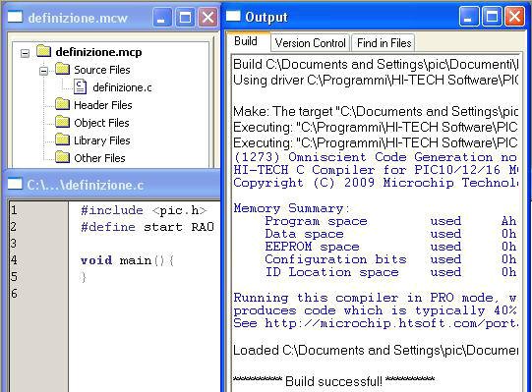Screen dimensions: 532x392
Task: Minimize the Output window
Action: pos(469,17)
